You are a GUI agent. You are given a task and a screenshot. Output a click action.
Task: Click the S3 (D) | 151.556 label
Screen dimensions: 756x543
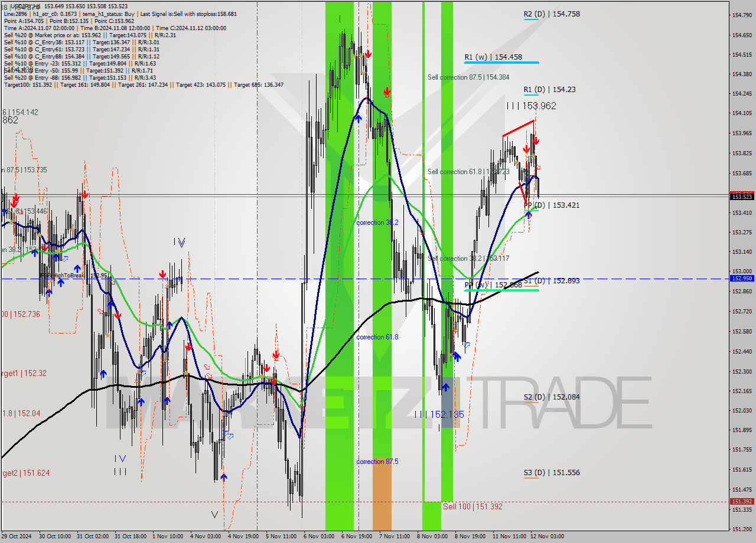tap(552, 473)
